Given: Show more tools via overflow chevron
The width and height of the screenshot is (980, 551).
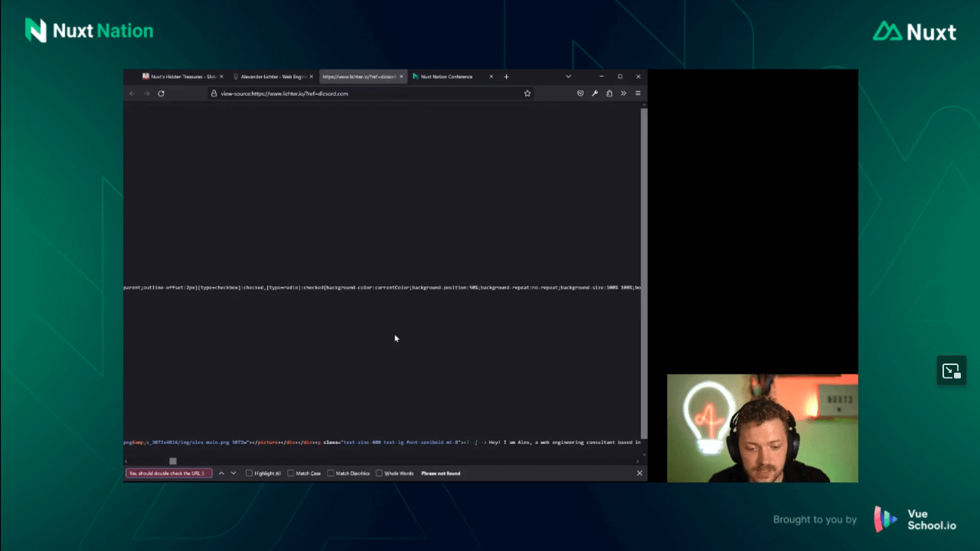Looking at the screenshot, I should (x=623, y=93).
